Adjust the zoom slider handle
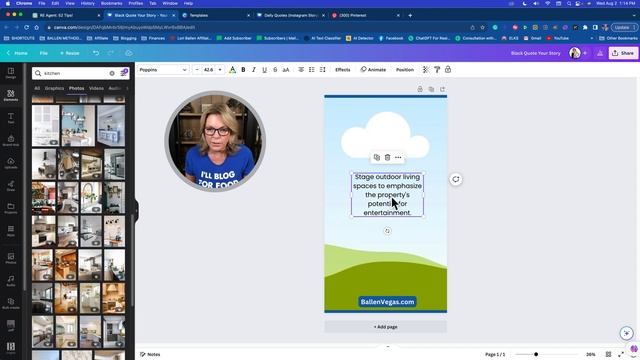Image resolution: width=640 pixels, height=360 pixels. (536, 354)
